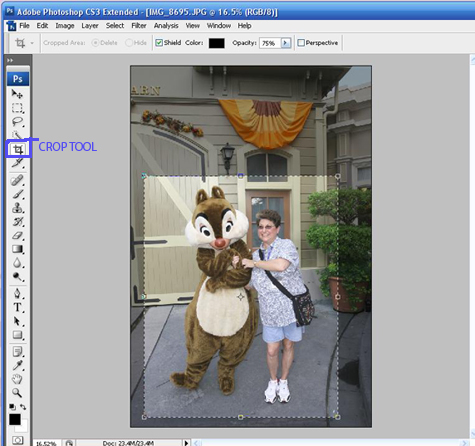Open the Opacity slider arrow
Image resolution: width=475 pixels, height=446 pixels.
click(286, 43)
